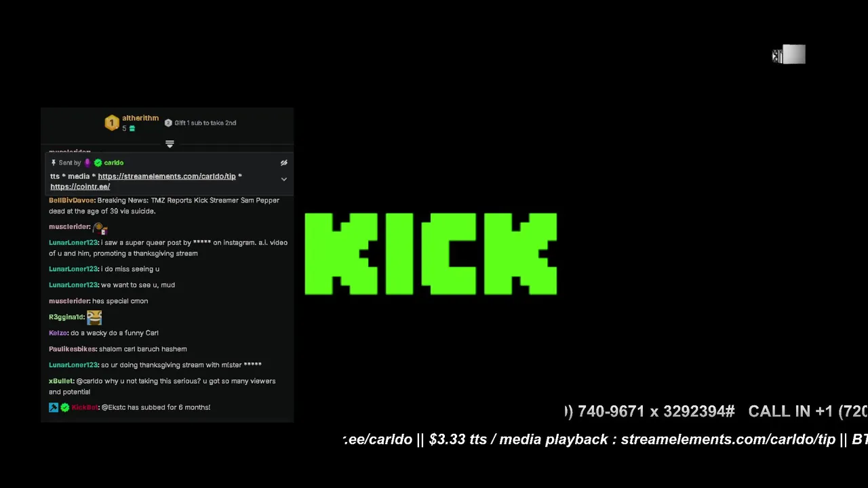Click LunarLoner123 beside 'i do miss seeing u'
868x488 pixels.
[x=73, y=269]
